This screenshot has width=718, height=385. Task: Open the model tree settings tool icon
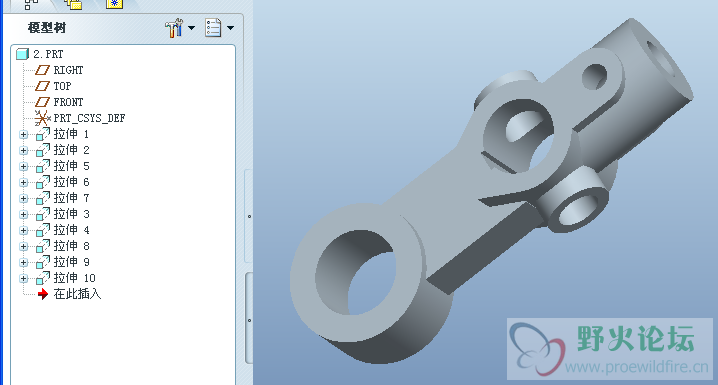click(x=174, y=28)
